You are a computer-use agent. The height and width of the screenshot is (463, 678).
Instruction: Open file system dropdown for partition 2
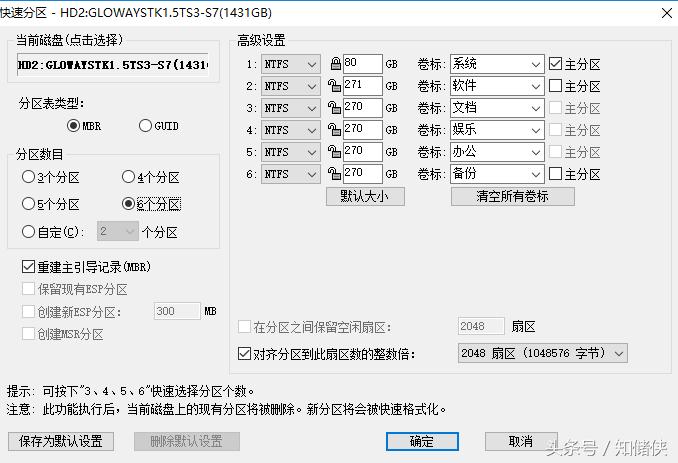291,86
